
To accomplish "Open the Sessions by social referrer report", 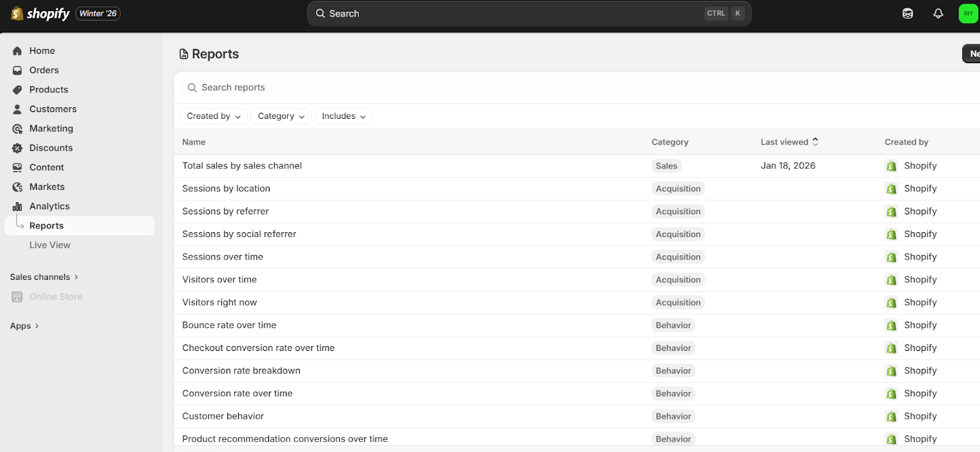I will (239, 234).
